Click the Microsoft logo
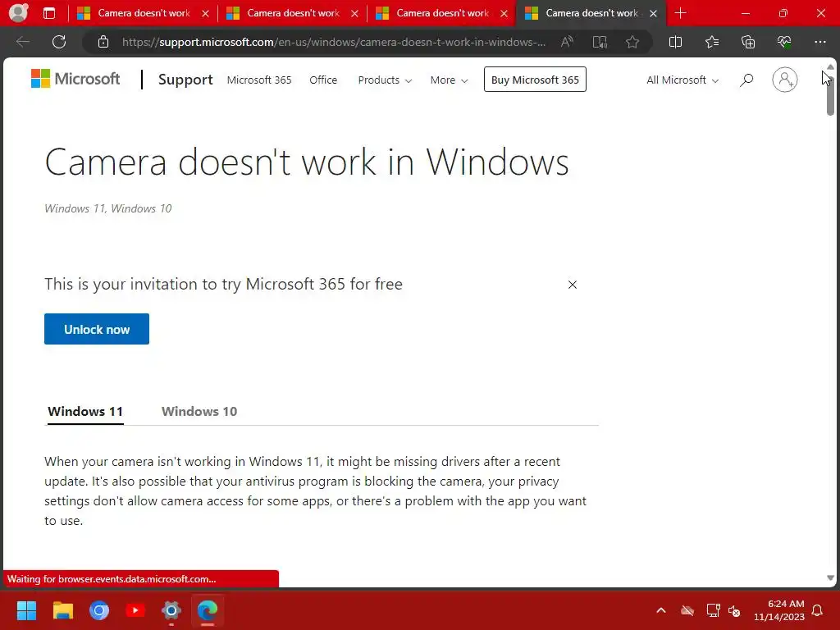Screen dimensions: 840x630 pyautogui.click(x=75, y=80)
